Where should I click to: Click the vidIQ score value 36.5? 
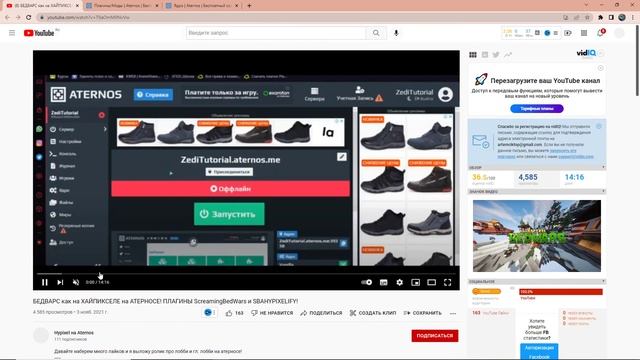(483, 177)
